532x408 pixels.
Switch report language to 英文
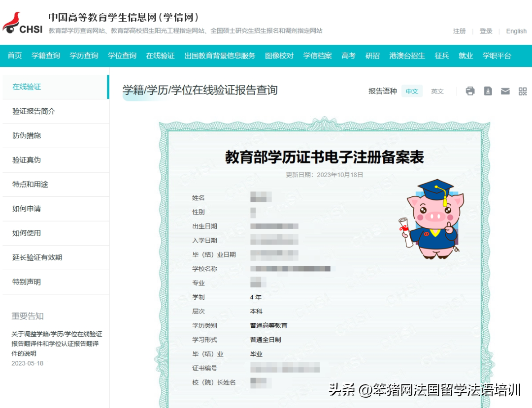pos(437,91)
